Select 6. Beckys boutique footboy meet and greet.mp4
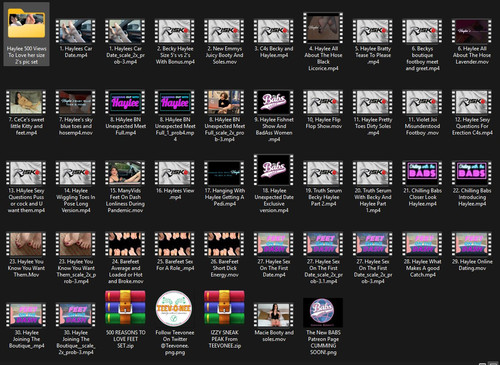Viewport: 500px width, 365px height. pyautogui.click(x=422, y=31)
